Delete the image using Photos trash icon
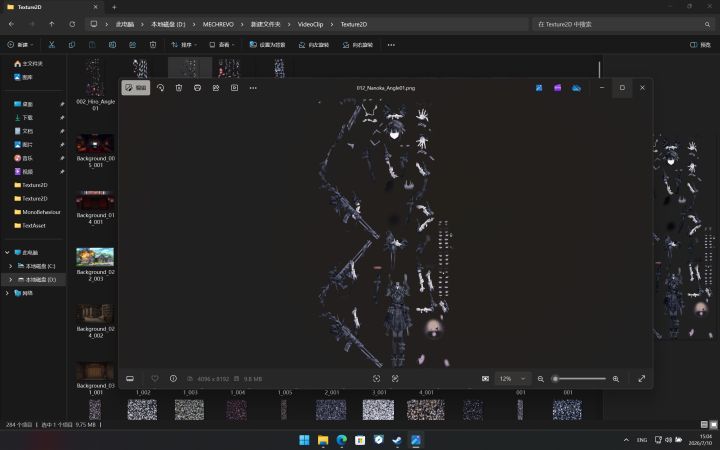 point(179,88)
